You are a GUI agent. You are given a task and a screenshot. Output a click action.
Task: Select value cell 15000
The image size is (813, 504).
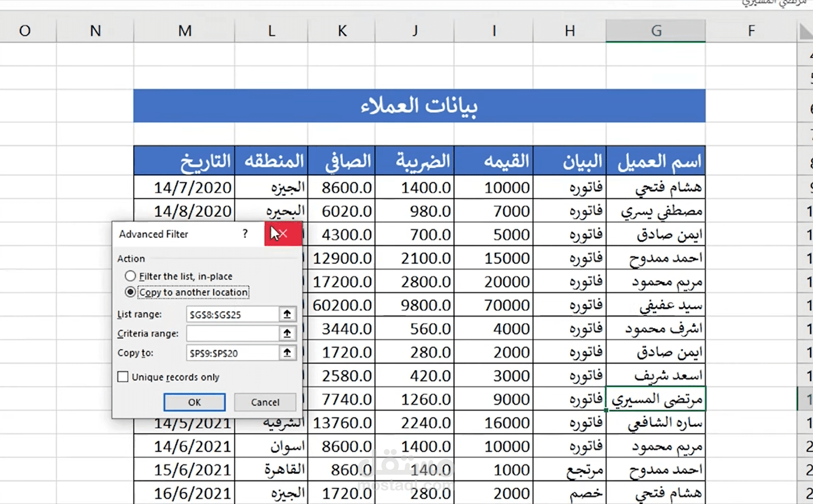tap(494, 258)
